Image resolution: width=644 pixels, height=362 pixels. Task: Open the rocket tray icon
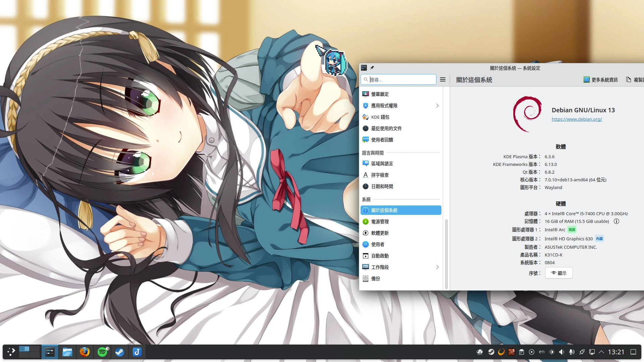tap(582, 352)
